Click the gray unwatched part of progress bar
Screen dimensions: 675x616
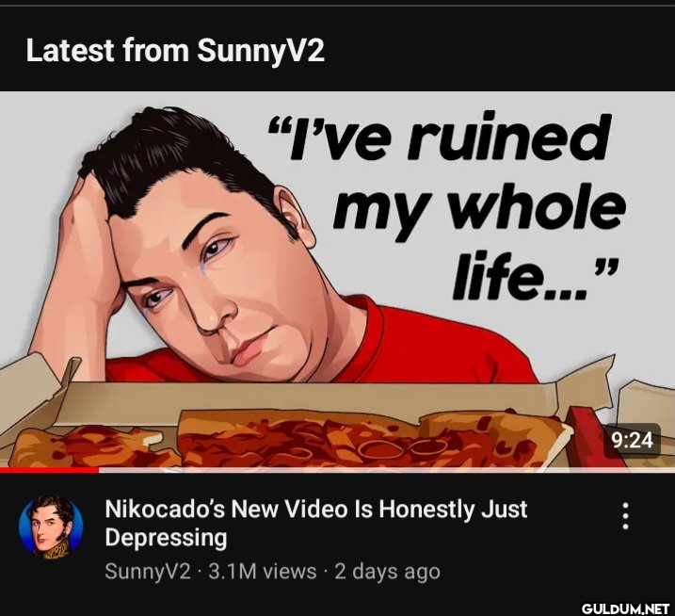point(387,470)
